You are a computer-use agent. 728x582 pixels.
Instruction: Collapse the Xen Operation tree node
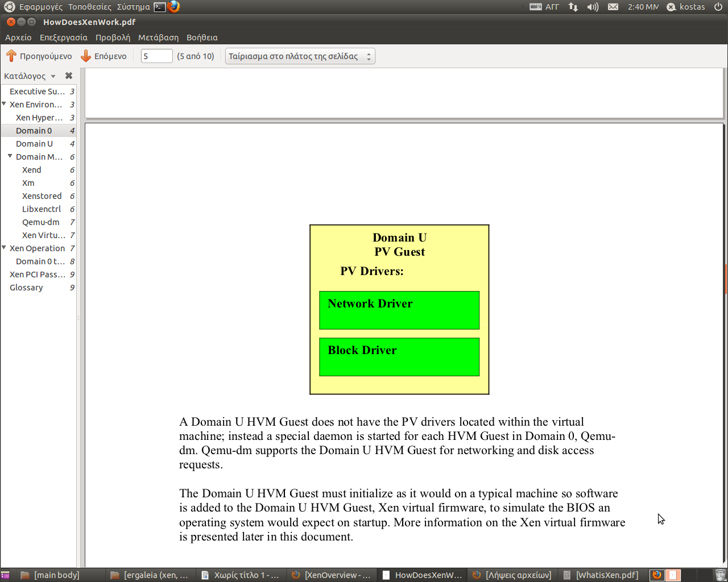(x=4, y=248)
